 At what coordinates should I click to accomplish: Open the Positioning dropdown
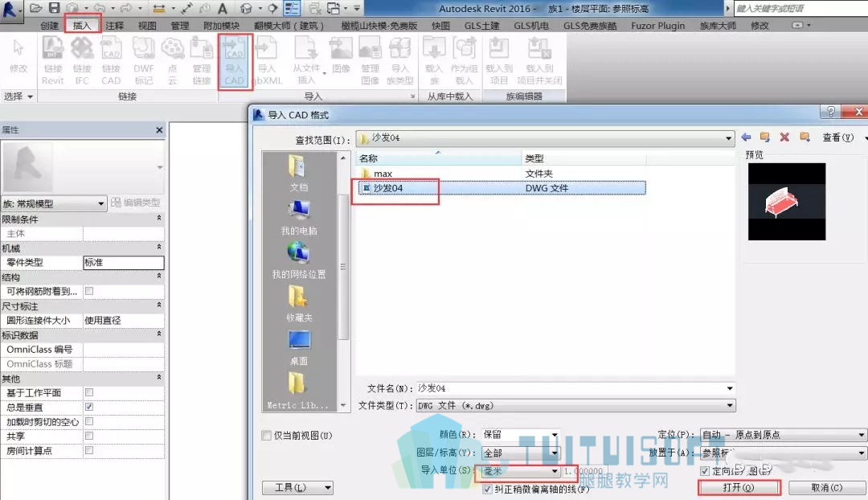[782, 435]
